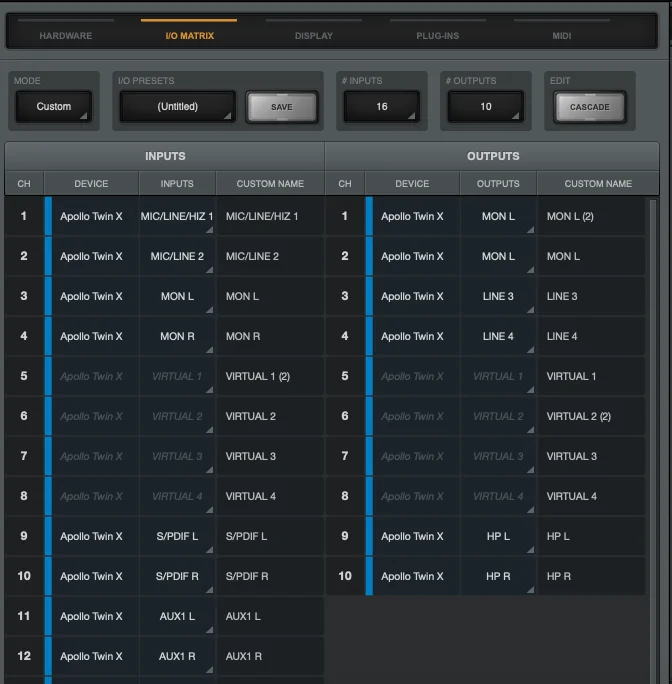Open output channel 5 VIRTUAL 1 dropdown
Viewport: 672px width, 684px height.
(498, 376)
